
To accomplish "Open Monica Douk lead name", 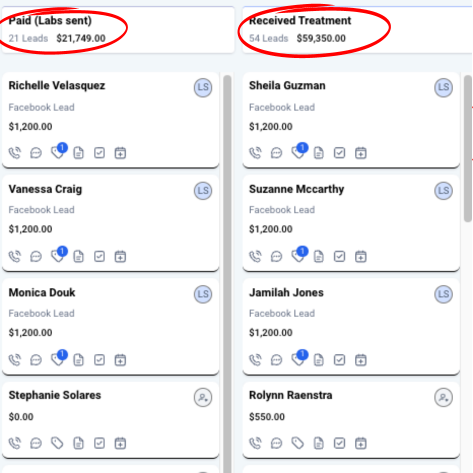I will [42, 293].
